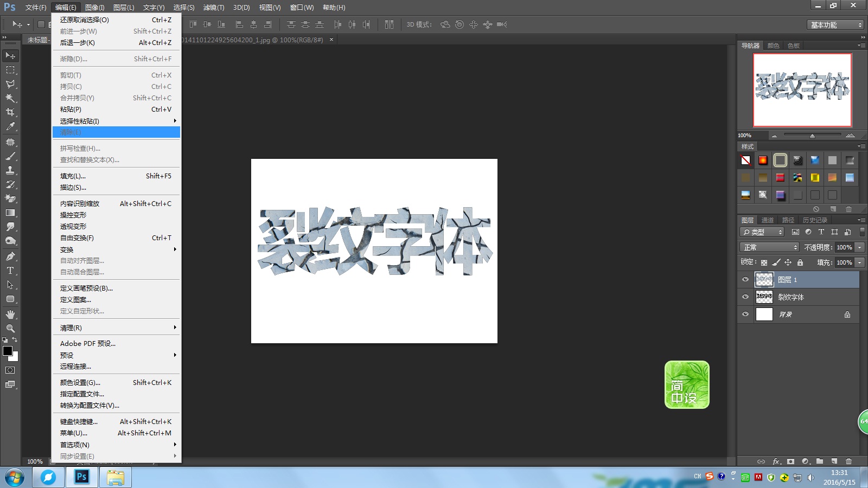The height and width of the screenshot is (488, 868).
Task: Open file explorer from taskbar
Action: (115, 478)
